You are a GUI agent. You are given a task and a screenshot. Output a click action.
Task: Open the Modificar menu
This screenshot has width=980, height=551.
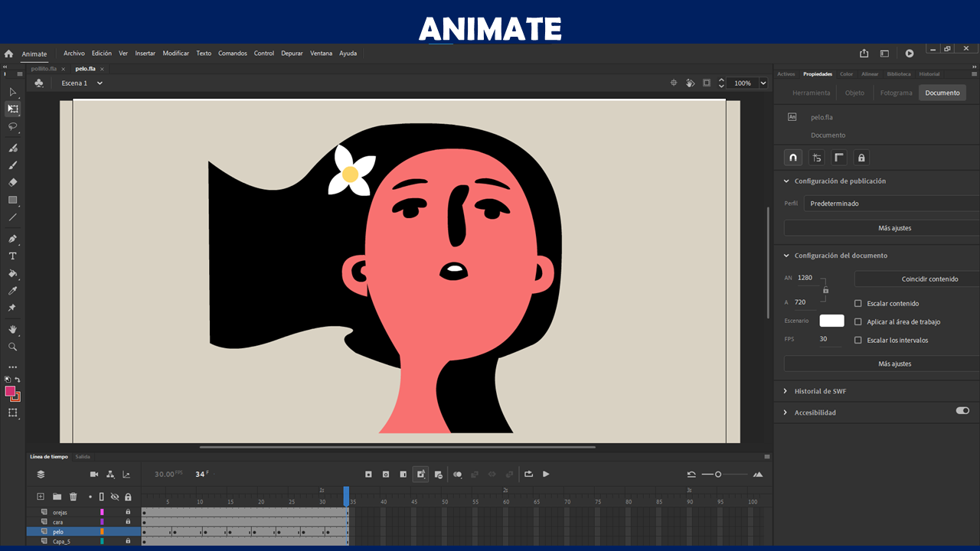175,54
